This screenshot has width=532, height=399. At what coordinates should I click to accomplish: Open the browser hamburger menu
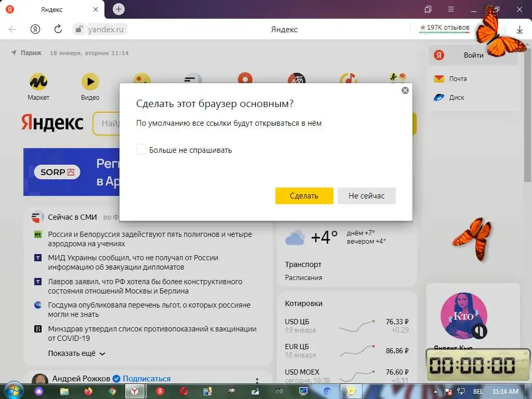450,9
